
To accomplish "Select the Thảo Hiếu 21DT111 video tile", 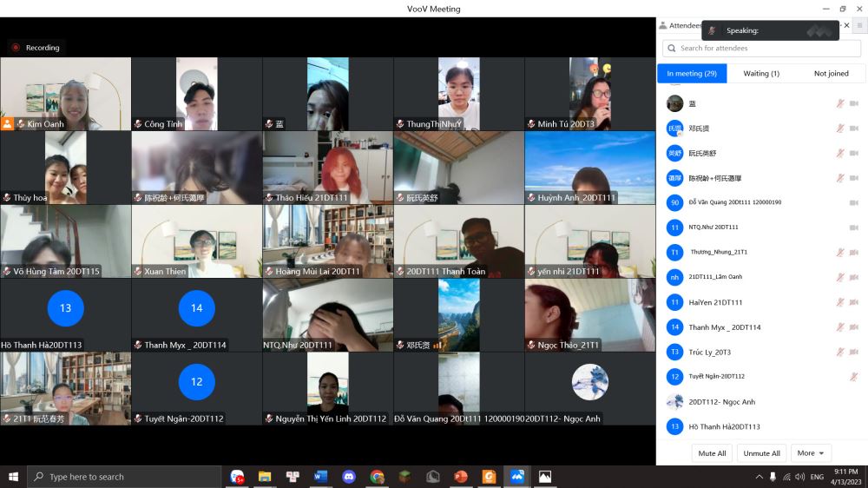I will pos(327,168).
